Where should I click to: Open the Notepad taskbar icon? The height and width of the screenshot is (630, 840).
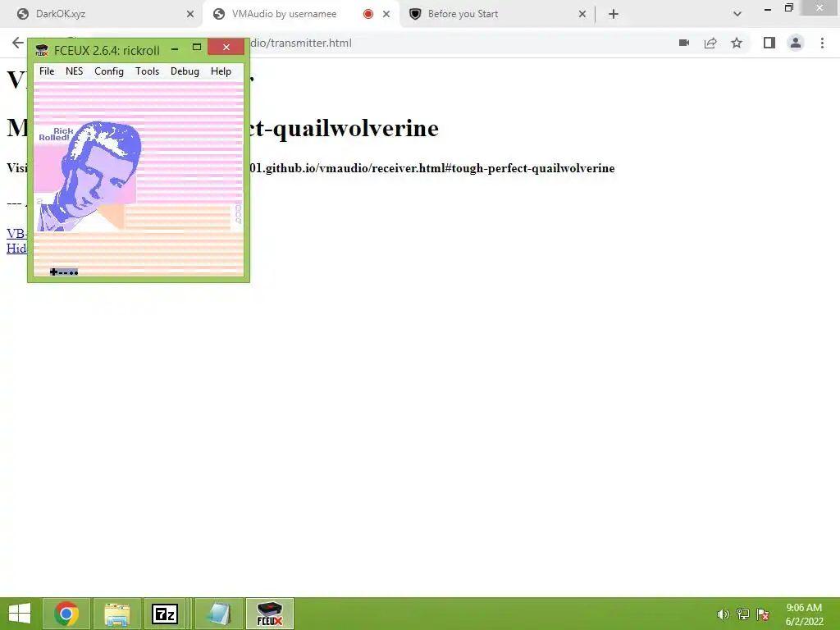(219, 614)
